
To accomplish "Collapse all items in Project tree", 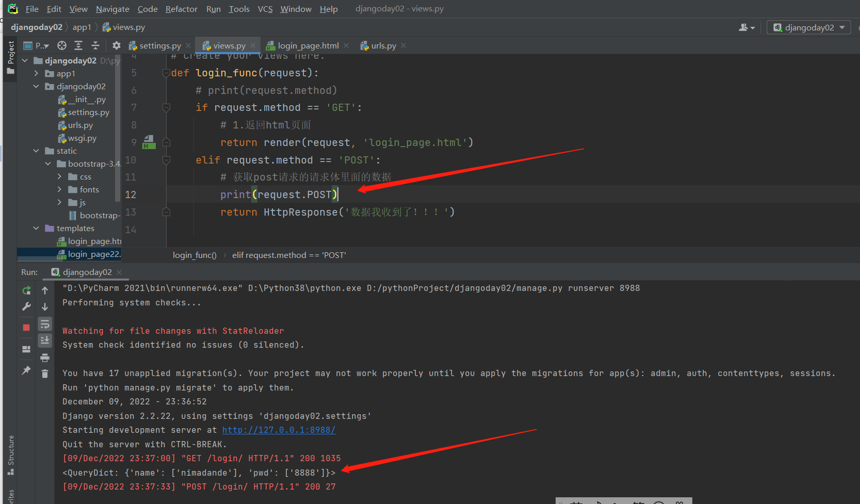I will tap(95, 45).
